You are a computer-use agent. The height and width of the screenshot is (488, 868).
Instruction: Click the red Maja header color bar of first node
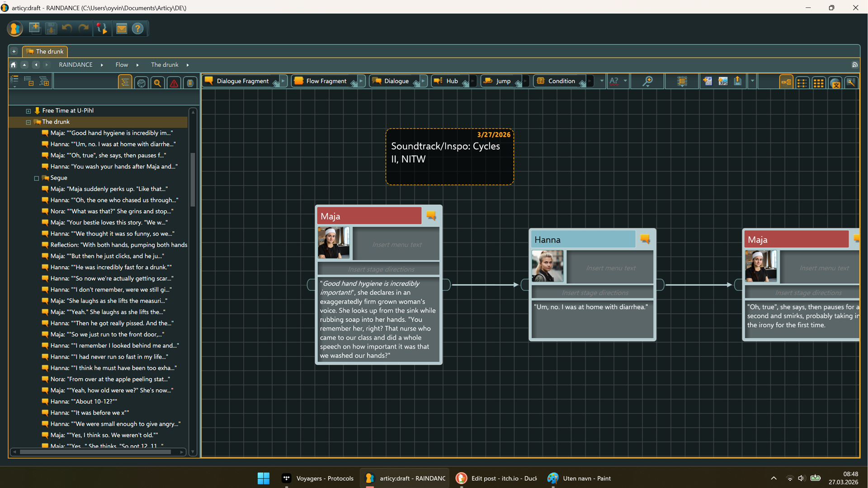point(369,216)
